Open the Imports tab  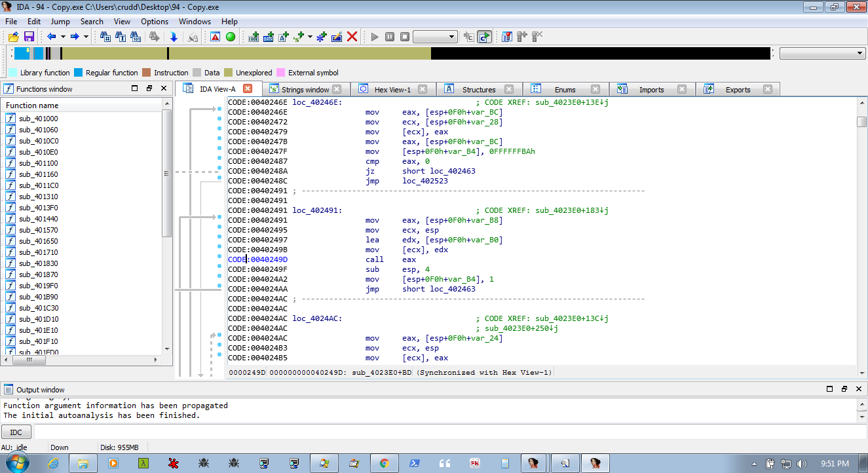pyautogui.click(x=651, y=90)
